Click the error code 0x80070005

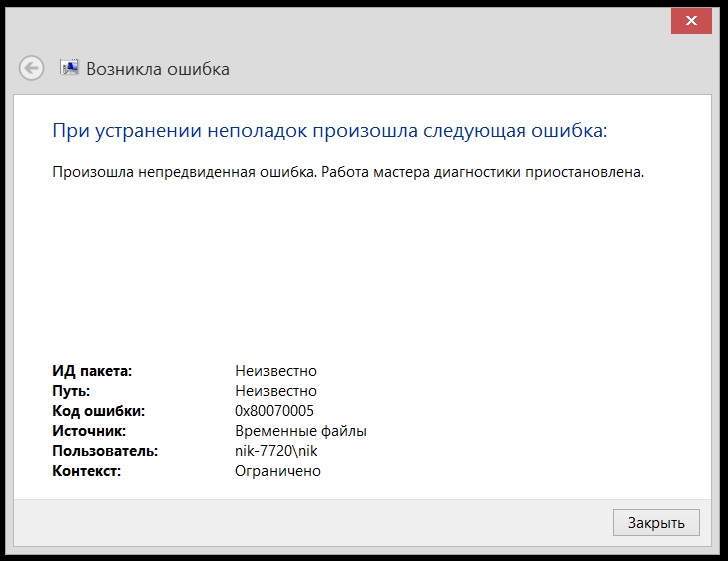(x=274, y=411)
